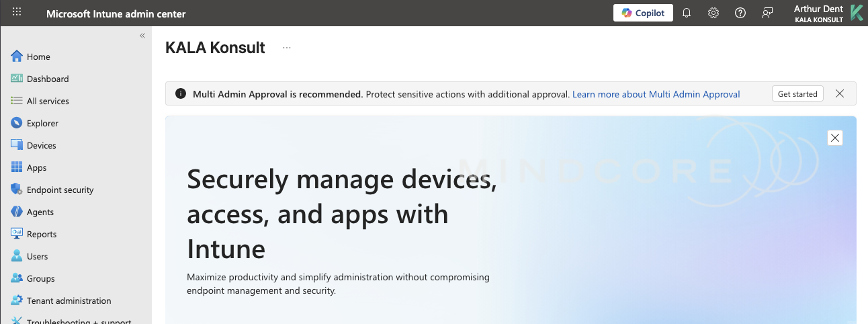The width and height of the screenshot is (868, 324).
Task: Open Learn more about Multi Admin Approval
Action: tap(656, 94)
